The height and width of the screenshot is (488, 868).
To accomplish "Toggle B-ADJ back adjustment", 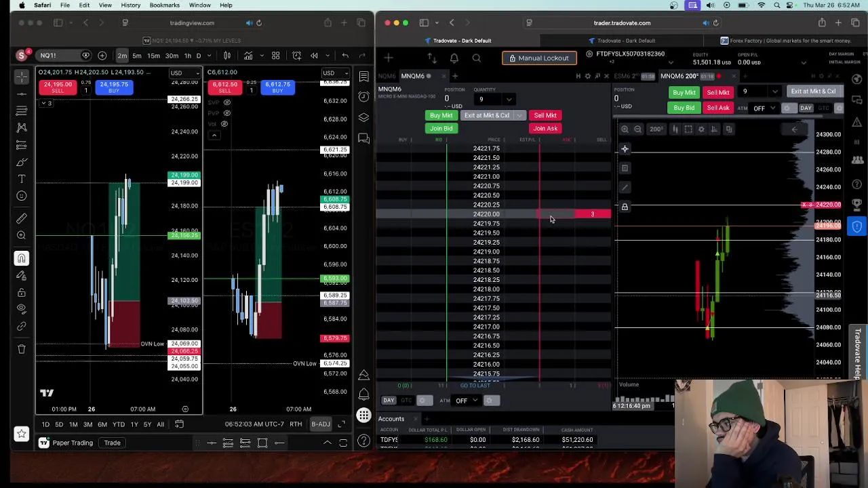I will (321, 424).
